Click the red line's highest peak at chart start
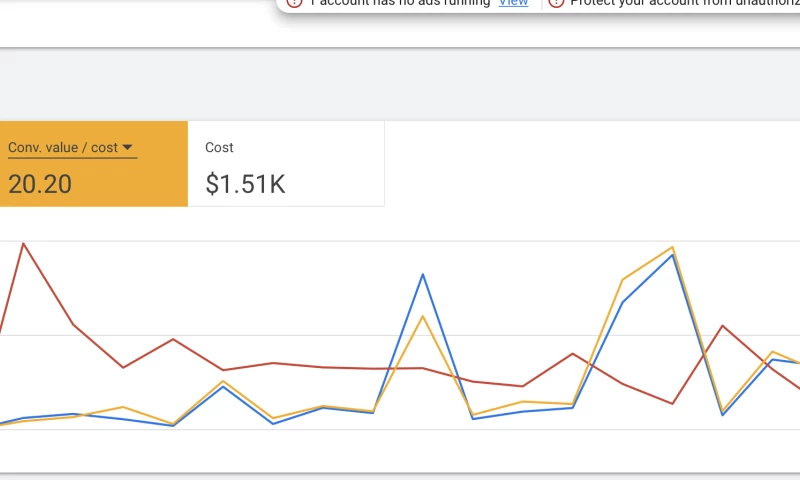800x480 pixels. [x=23, y=243]
